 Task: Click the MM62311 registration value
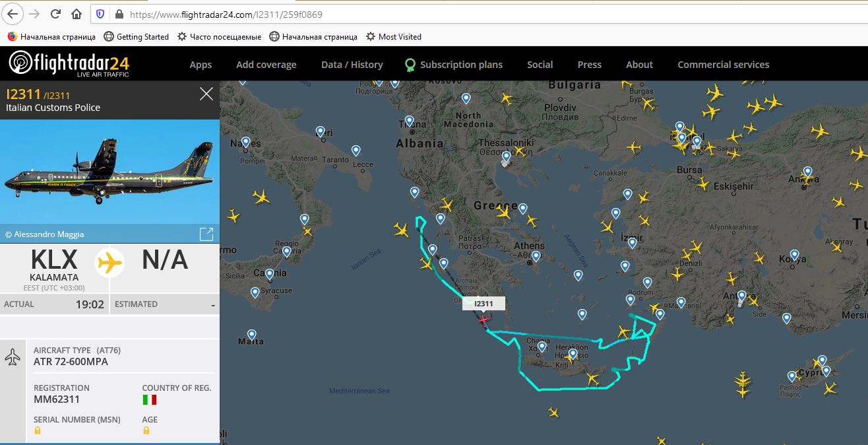tap(57, 399)
